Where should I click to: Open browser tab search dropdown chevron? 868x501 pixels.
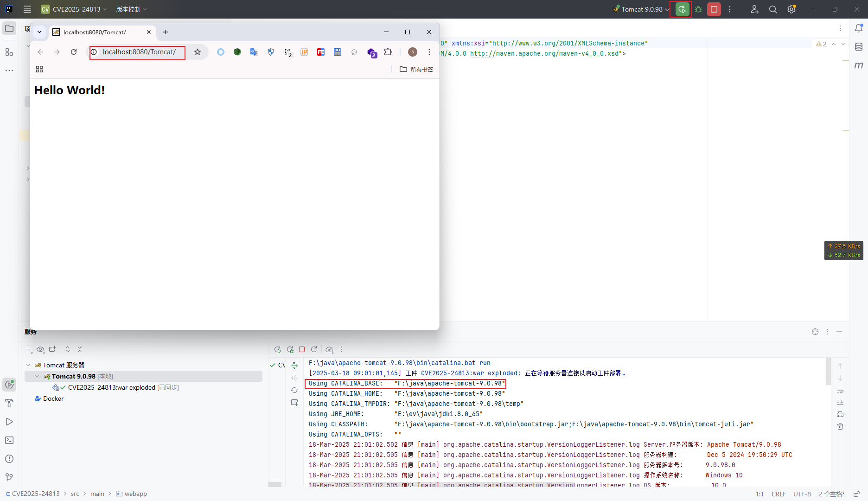(x=39, y=32)
